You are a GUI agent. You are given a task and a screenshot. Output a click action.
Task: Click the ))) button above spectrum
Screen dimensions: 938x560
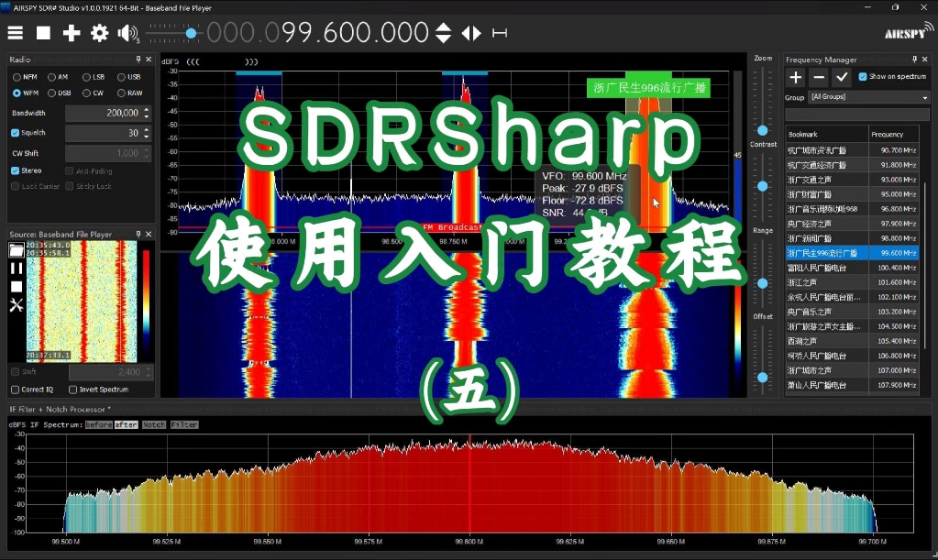pyautogui.click(x=251, y=61)
